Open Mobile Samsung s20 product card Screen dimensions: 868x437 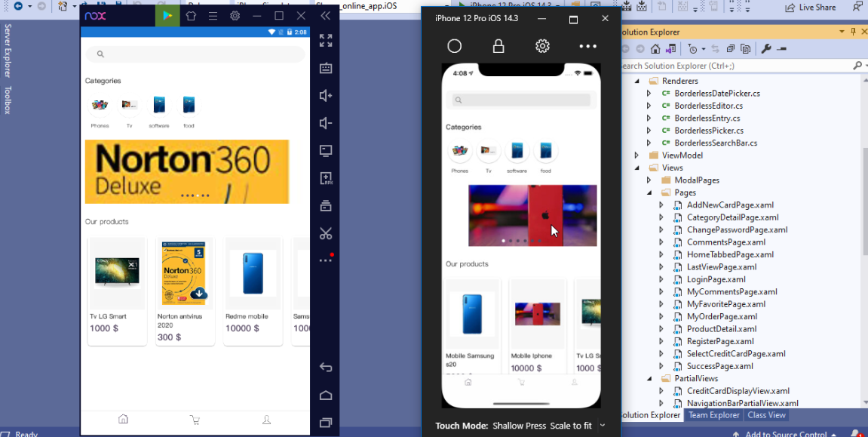(x=472, y=327)
